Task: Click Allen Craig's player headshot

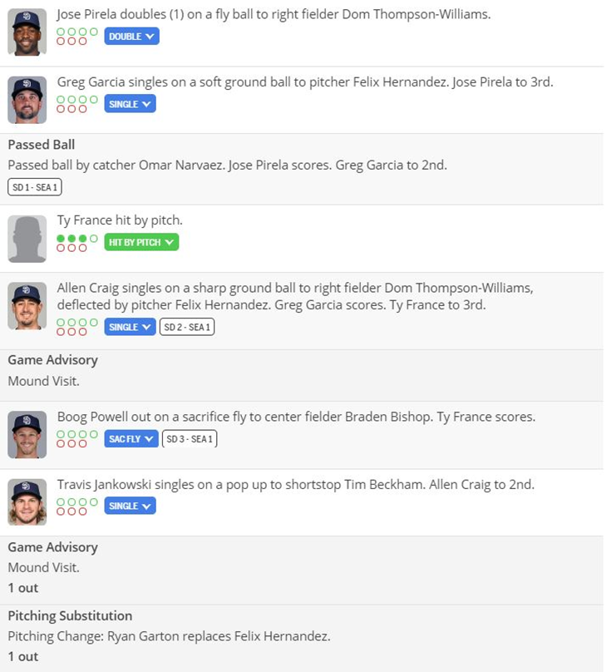Action: (27, 306)
